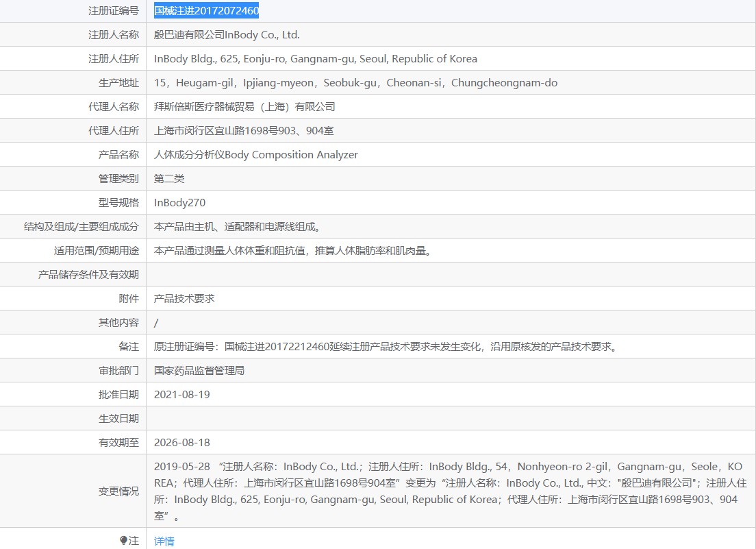Screen dimensions: 756x549
Task: Click registrant name 殷巴迪有限公司InBody Co., Ltd.
Action: coord(227,35)
